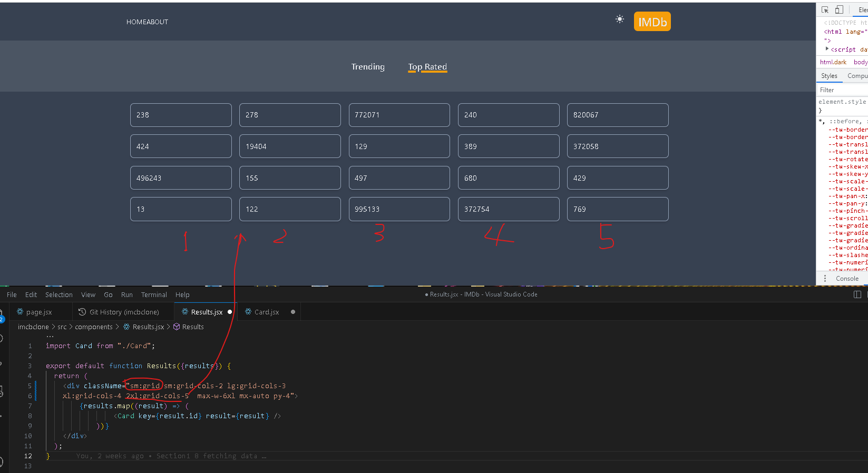Open imcbclone breadcrumb dropdown
The width and height of the screenshot is (868, 473).
tap(33, 327)
